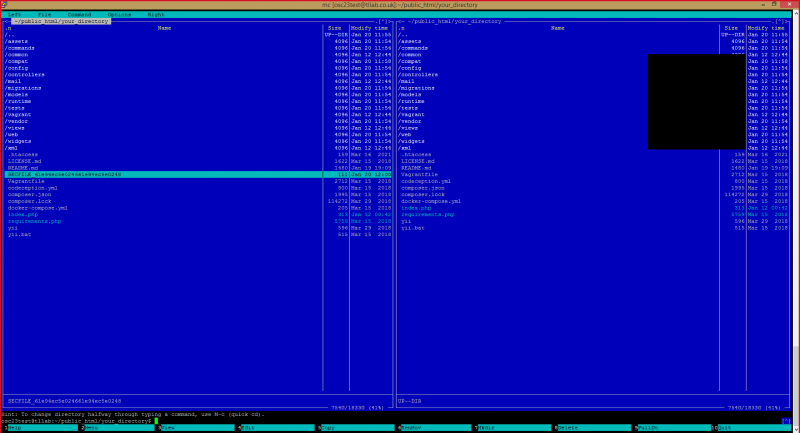The height and width of the screenshot is (433, 800).
Task: Select index.php in the left panel
Action: click(x=22, y=214)
